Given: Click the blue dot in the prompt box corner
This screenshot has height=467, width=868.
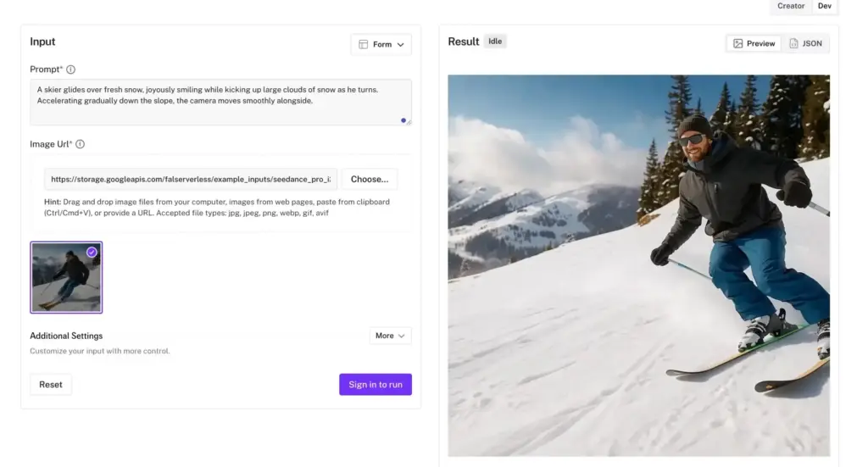Looking at the screenshot, I should (x=403, y=120).
